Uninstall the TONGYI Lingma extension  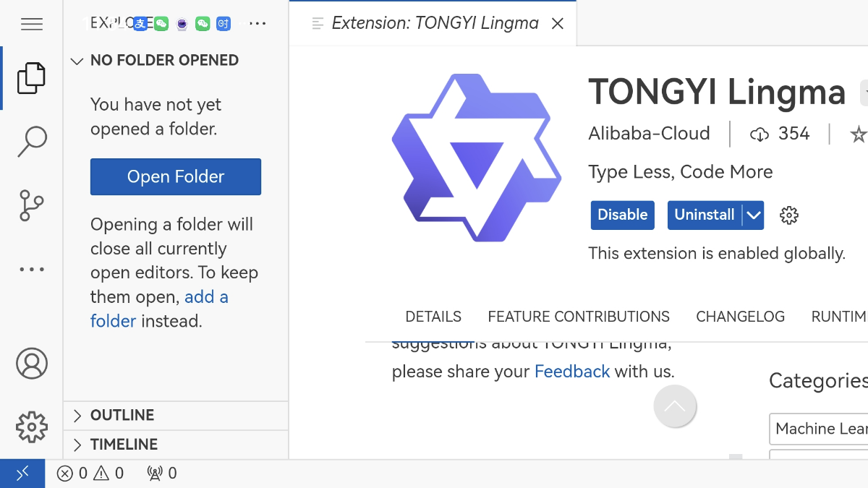coord(705,215)
